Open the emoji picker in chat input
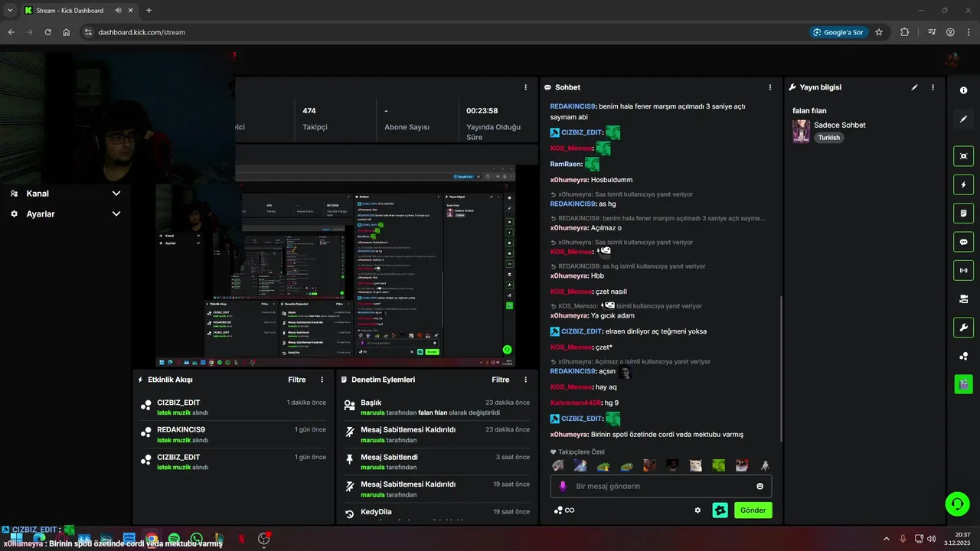 tap(759, 486)
